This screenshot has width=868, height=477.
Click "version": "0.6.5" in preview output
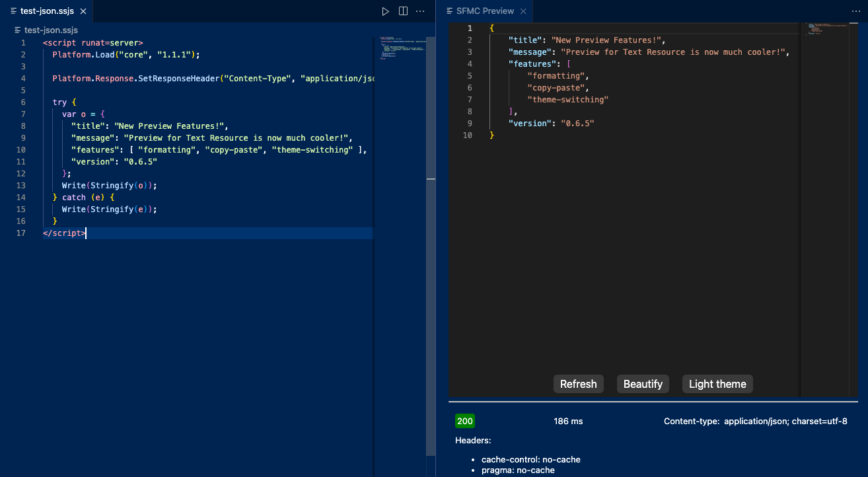[x=551, y=124]
